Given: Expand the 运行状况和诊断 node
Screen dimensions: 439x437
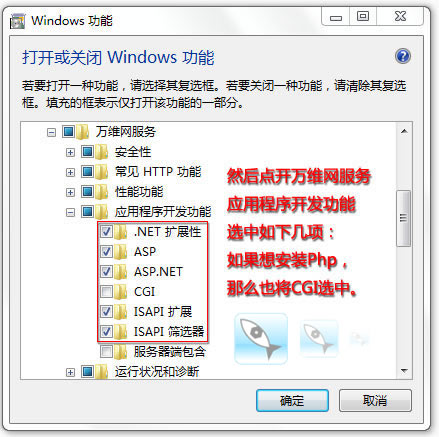Looking at the screenshot, I should tap(70, 372).
